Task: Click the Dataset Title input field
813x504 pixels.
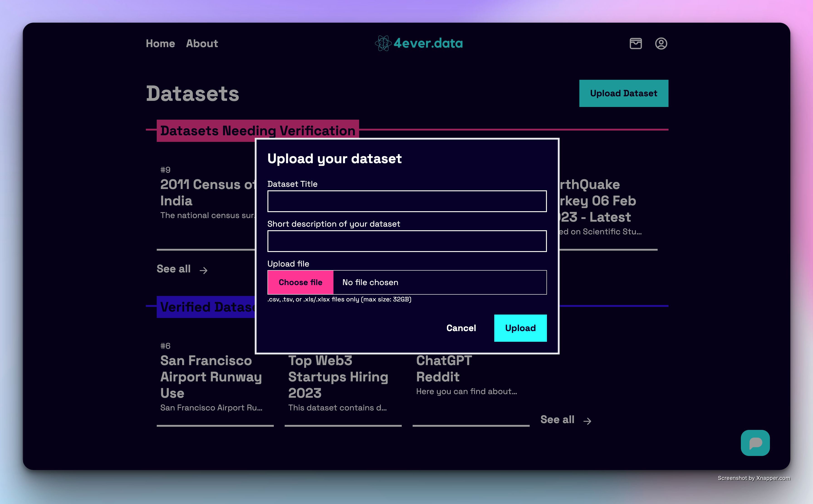Action: [x=407, y=201]
